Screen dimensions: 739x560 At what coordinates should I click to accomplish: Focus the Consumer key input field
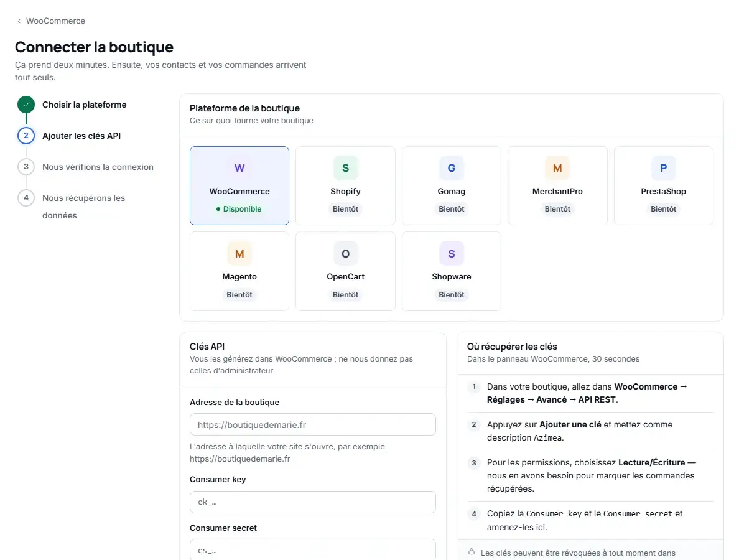(312, 502)
